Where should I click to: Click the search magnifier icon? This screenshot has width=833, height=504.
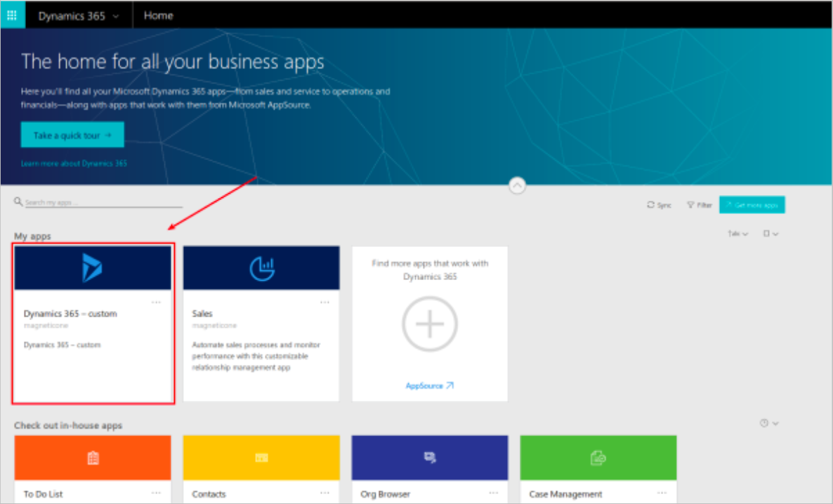pyautogui.click(x=18, y=201)
